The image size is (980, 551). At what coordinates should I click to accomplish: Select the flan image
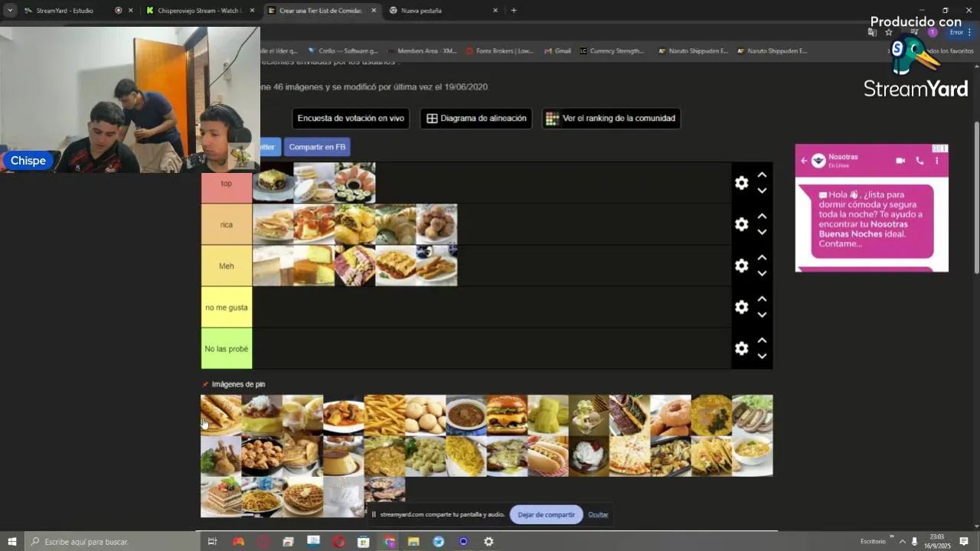tap(343, 456)
